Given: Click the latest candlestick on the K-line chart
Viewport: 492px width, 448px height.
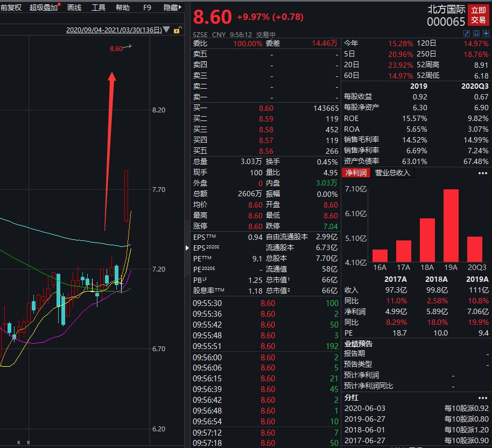Looking at the screenshot, I should (x=126, y=196).
